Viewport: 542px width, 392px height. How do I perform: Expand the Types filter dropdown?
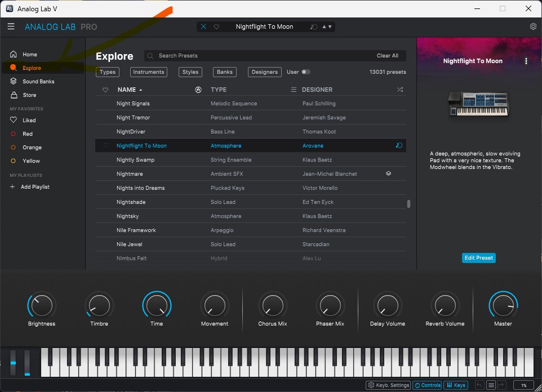(108, 72)
